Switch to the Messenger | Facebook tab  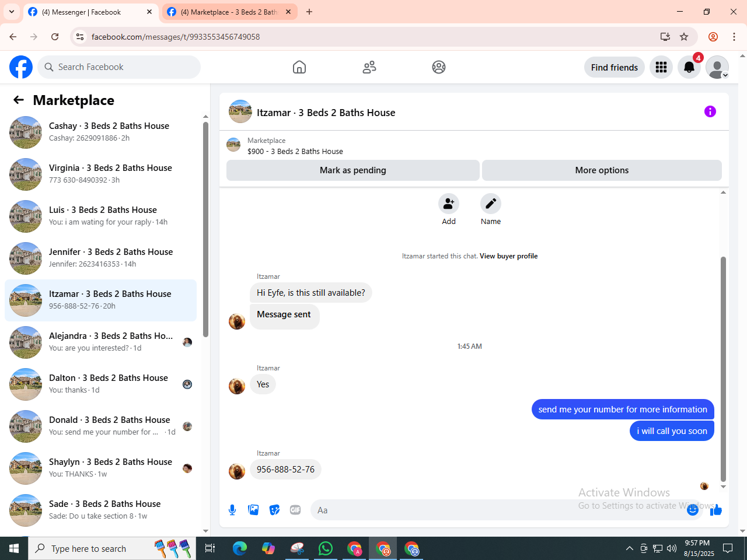point(90,12)
